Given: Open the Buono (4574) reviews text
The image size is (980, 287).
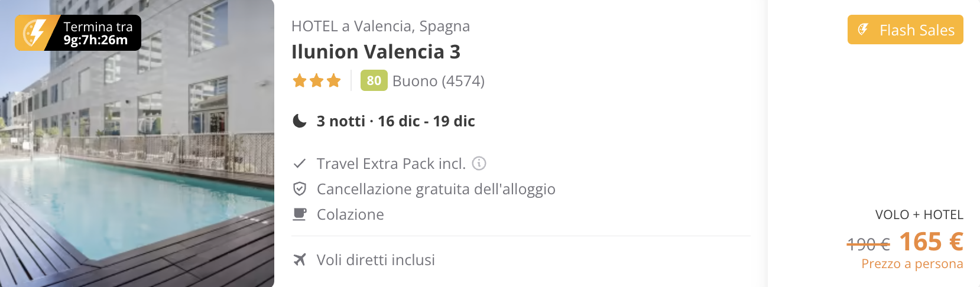Looking at the screenshot, I should pyautogui.click(x=439, y=81).
